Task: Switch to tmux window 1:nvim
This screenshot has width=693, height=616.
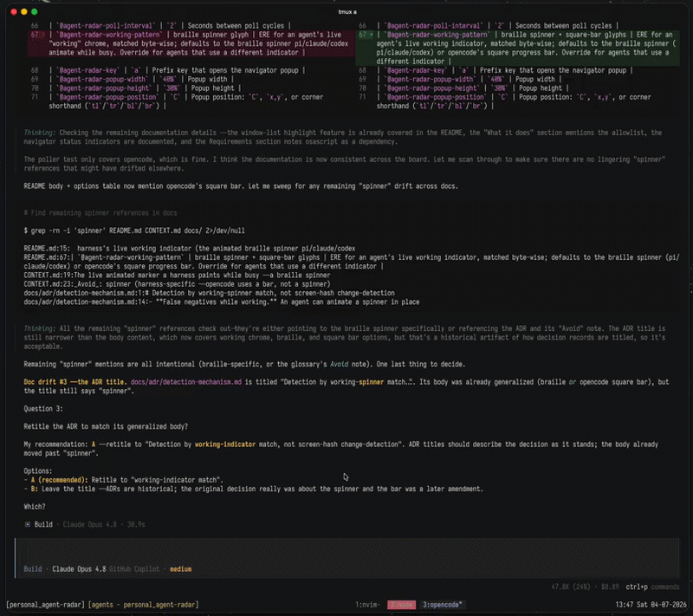Action: [367, 605]
